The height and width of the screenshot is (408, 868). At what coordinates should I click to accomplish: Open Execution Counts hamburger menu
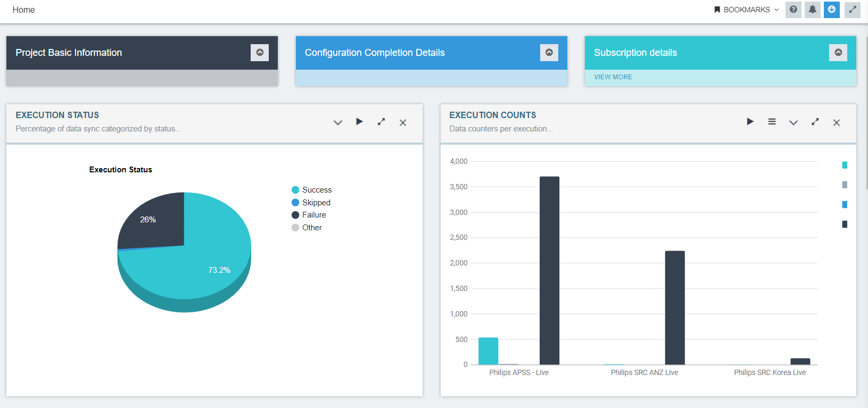coord(772,122)
